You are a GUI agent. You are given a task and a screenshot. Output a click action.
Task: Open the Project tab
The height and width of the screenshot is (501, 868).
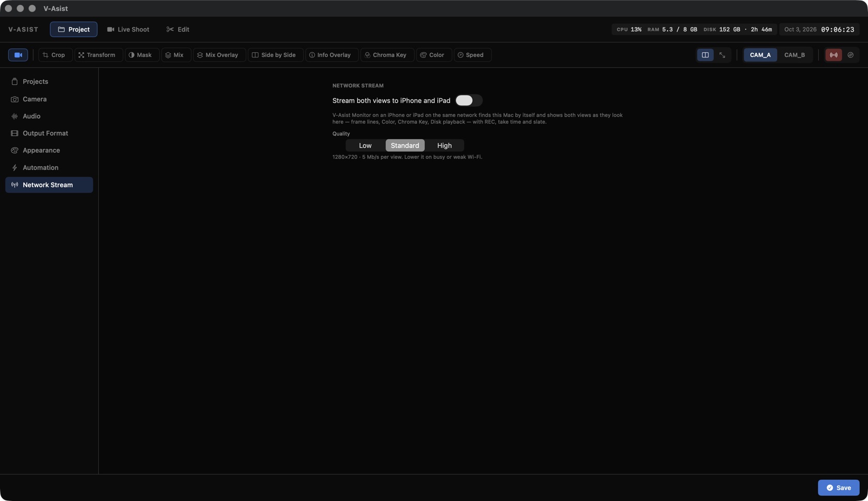pyautogui.click(x=73, y=29)
